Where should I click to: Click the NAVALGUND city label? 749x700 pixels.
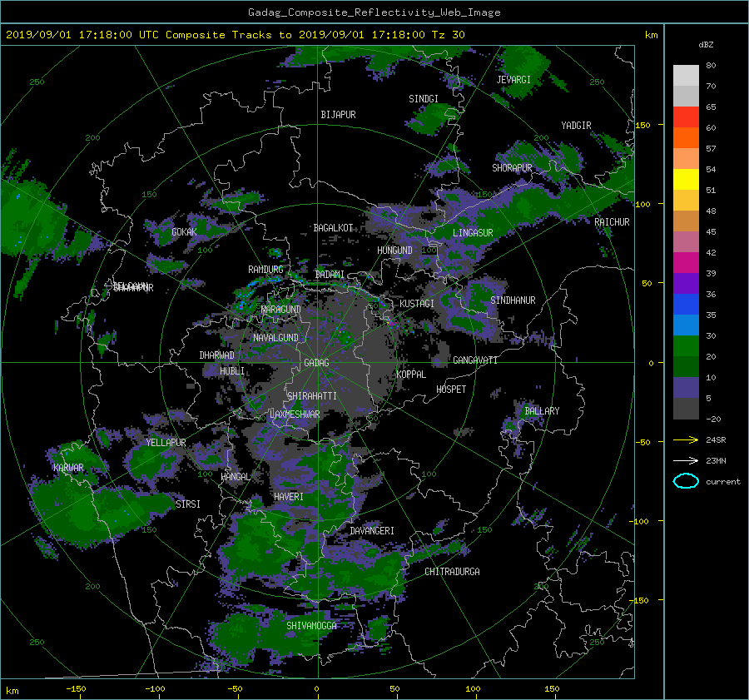(x=275, y=338)
